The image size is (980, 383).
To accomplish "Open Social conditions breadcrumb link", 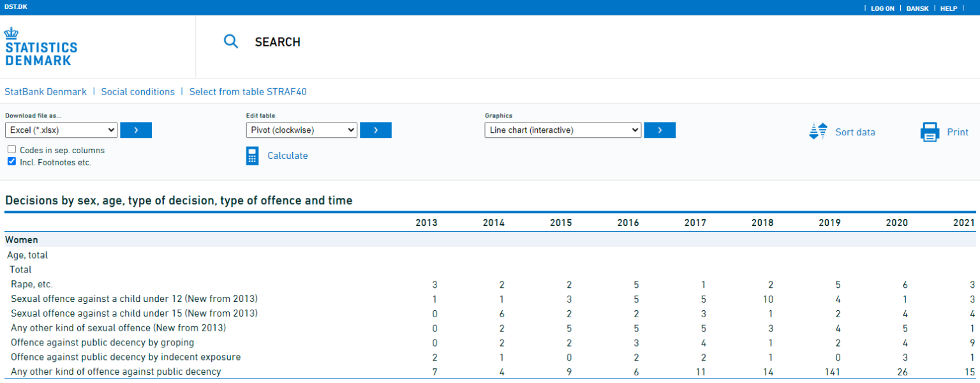I will tap(138, 92).
